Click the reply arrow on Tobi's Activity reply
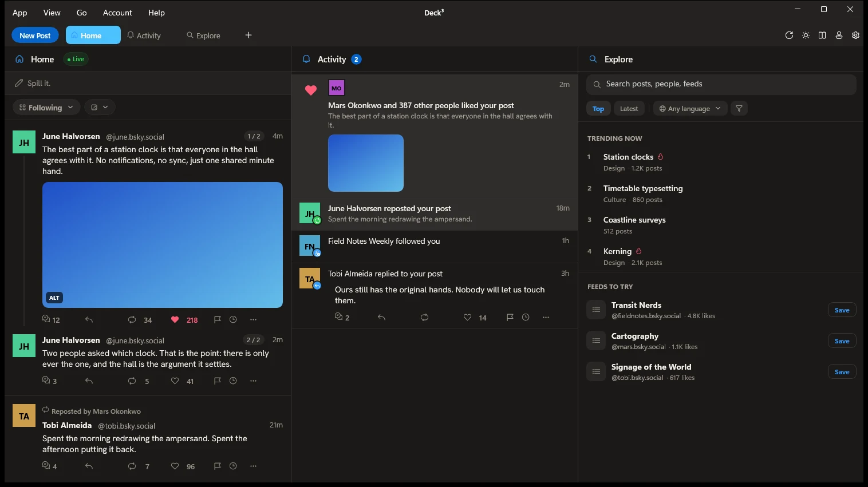This screenshot has height=487, width=868. 381,318
